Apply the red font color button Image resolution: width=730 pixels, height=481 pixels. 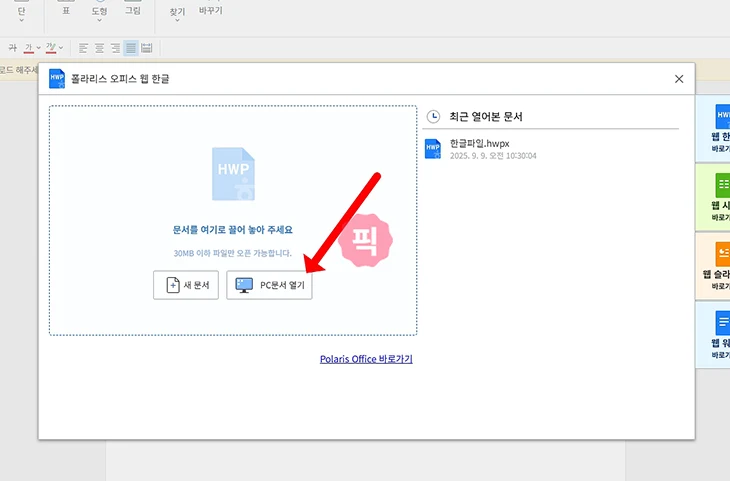pos(29,47)
